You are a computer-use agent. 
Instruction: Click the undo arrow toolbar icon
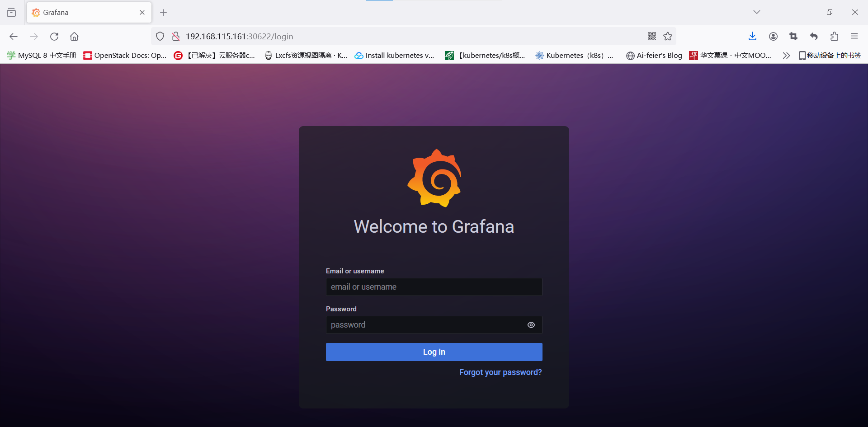tap(814, 37)
